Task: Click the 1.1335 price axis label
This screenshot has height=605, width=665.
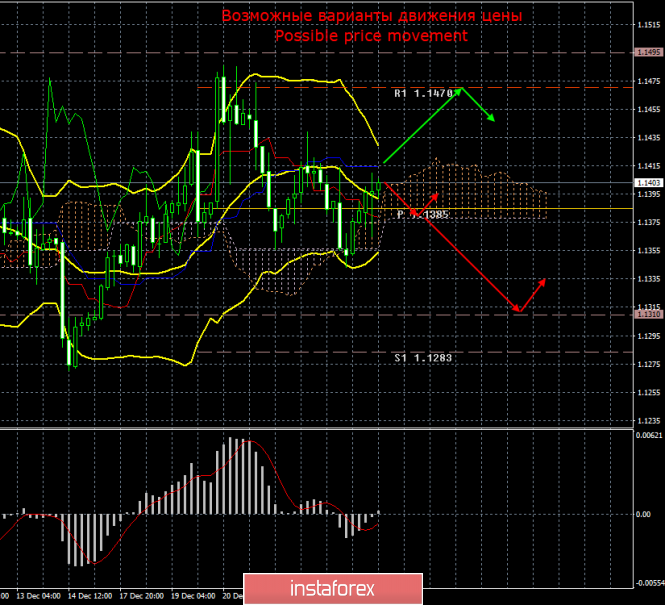Action: (x=649, y=279)
